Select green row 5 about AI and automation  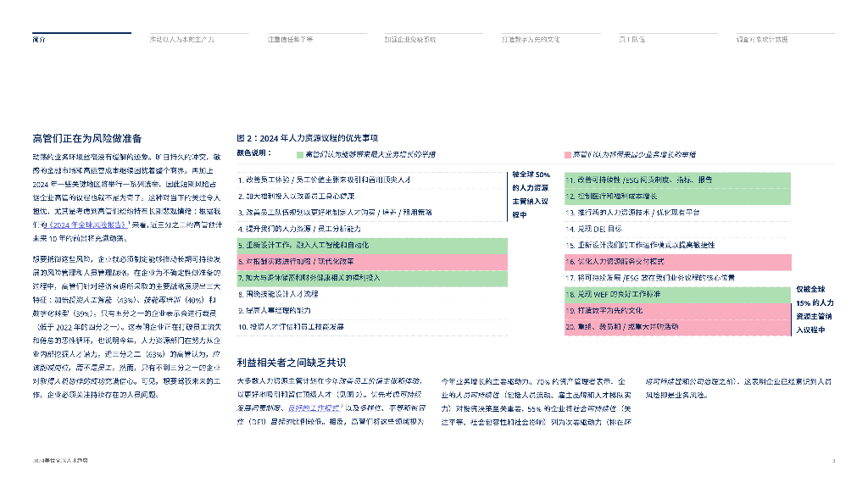click(372, 245)
